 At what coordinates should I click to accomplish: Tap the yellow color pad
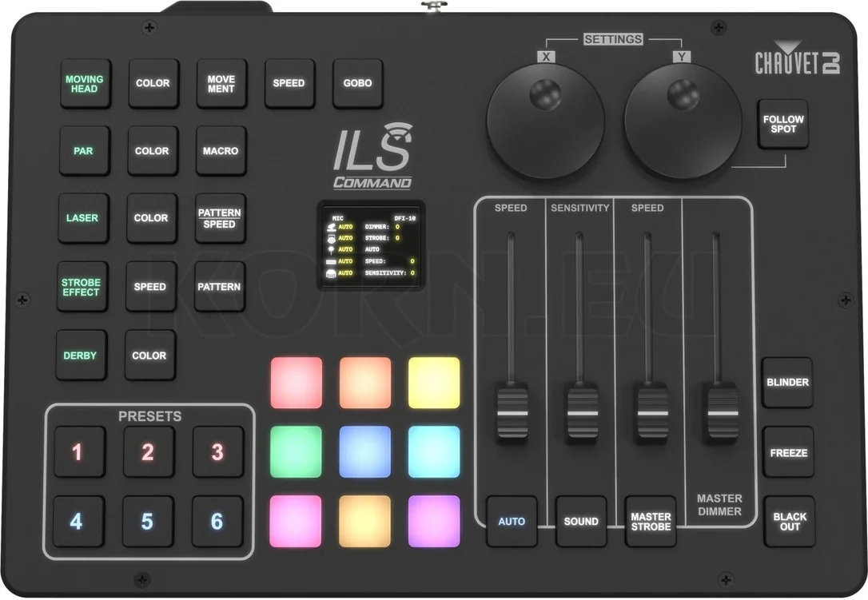tap(434, 383)
